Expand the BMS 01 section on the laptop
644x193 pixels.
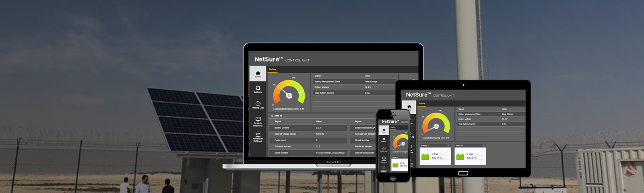272,116
